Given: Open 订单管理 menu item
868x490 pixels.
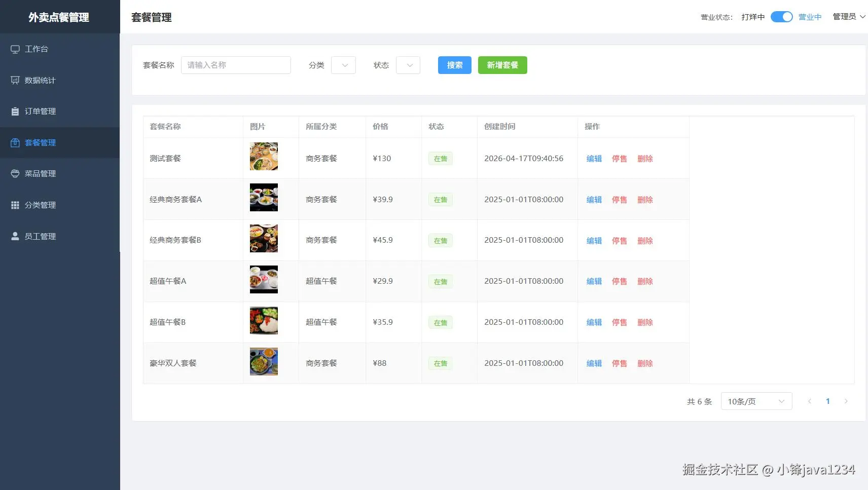Looking at the screenshot, I should (x=60, y=111).
